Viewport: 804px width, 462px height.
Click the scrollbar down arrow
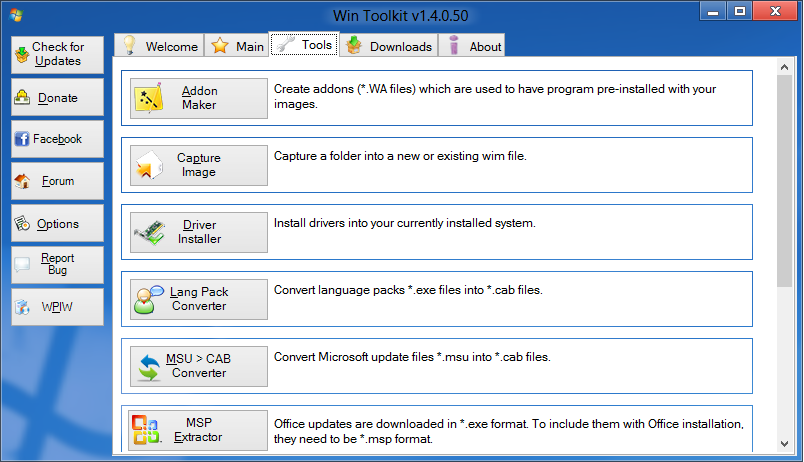tap(784, 444)
